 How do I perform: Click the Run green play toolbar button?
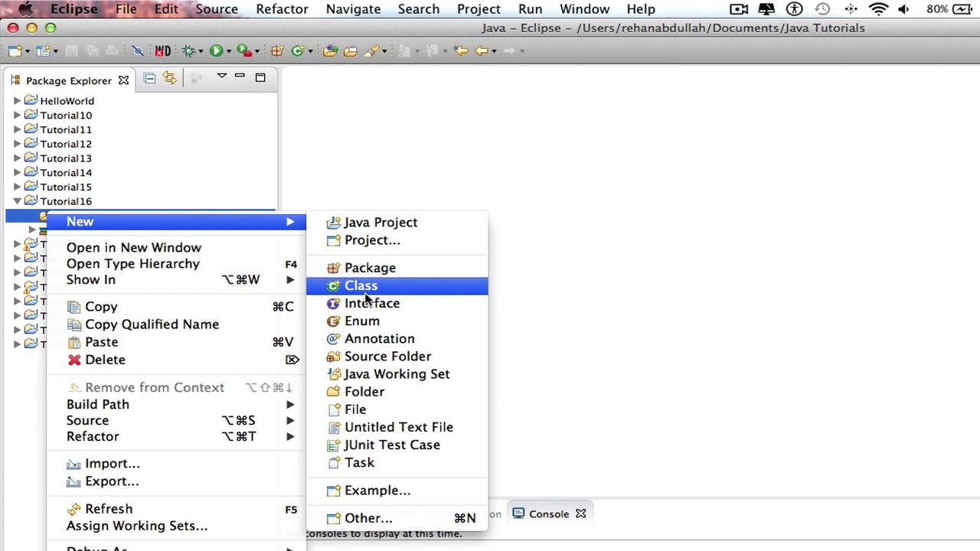216,51
